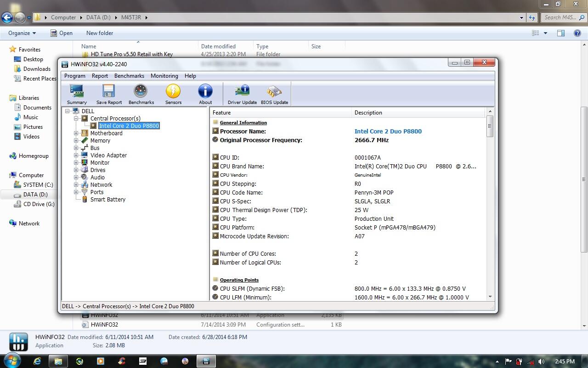The width and height of the screenshot is (588, 368).
Task: Open the change view dropdown arrow
Action: (545, 33)
